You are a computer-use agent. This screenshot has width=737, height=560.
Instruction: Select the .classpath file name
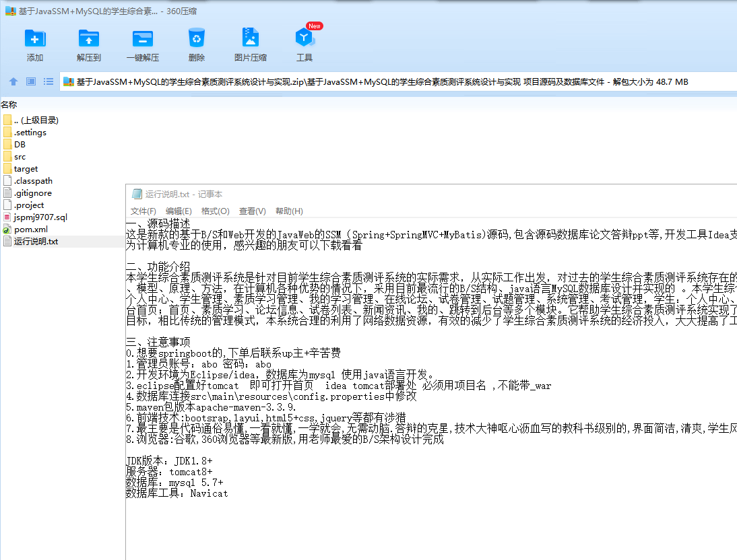click(x=33, y=181)
